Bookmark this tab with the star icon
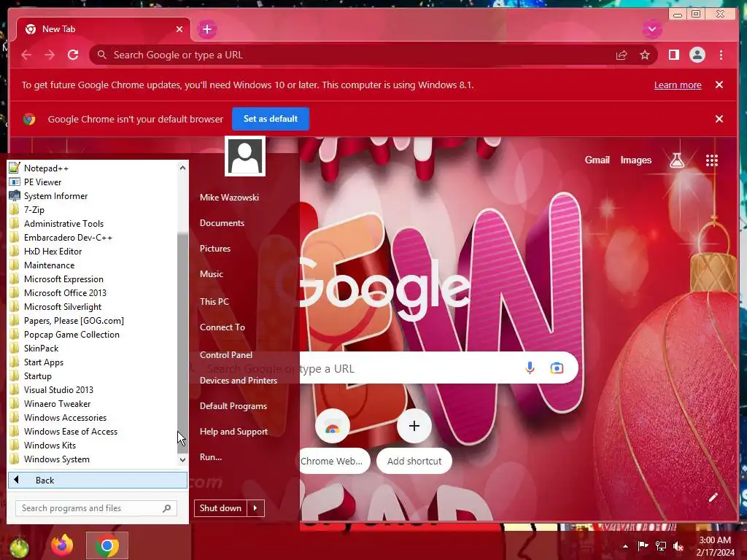Viewport: 747px width, 560px height. tap(645, 55)
